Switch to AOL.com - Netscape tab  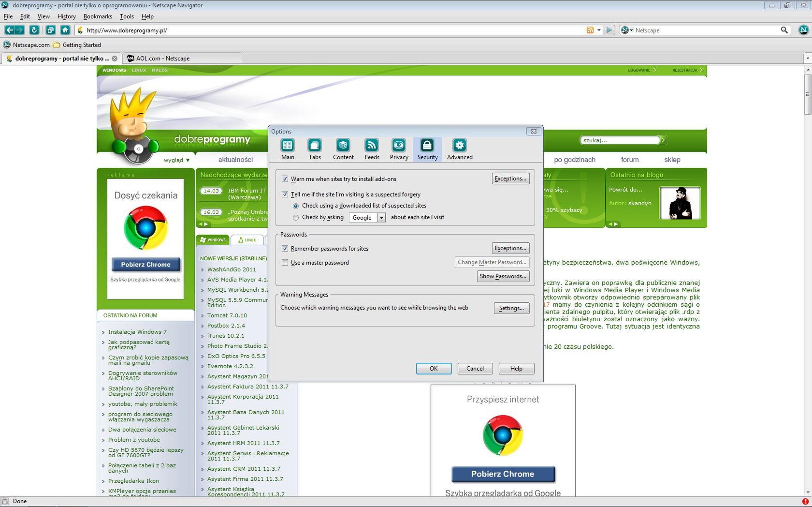(x=183, y=59)
